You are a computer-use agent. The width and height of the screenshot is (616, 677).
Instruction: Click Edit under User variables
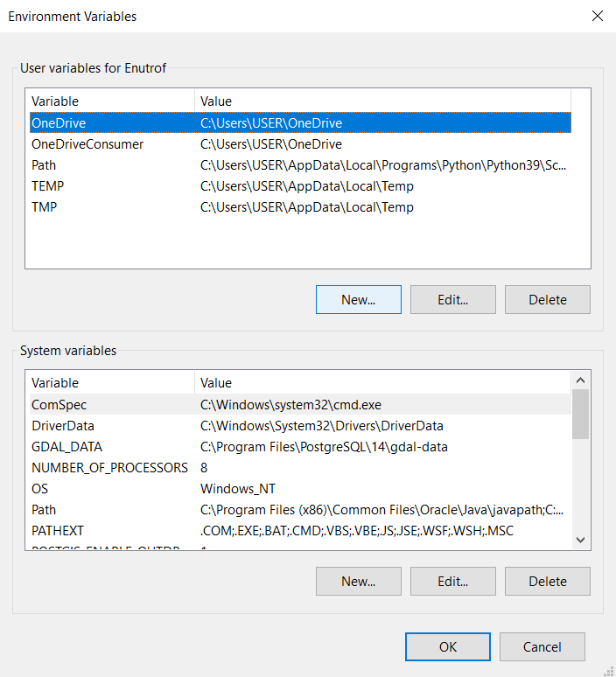point(453,300)
